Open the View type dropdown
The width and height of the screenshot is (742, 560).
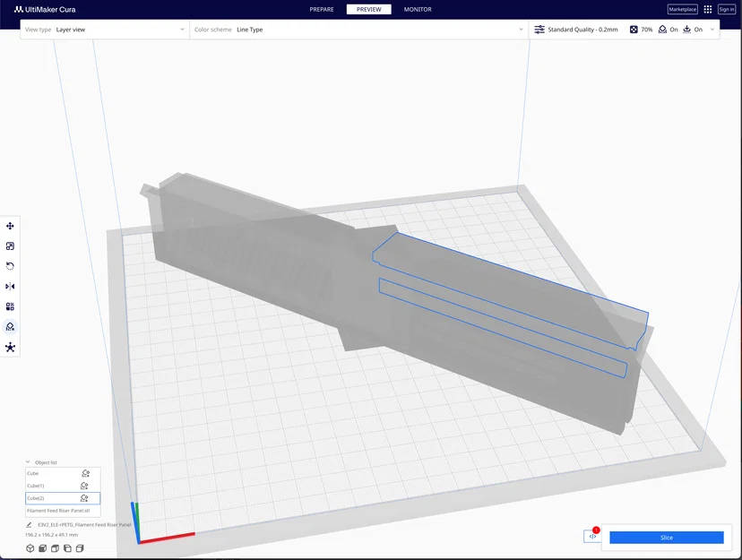105,30
